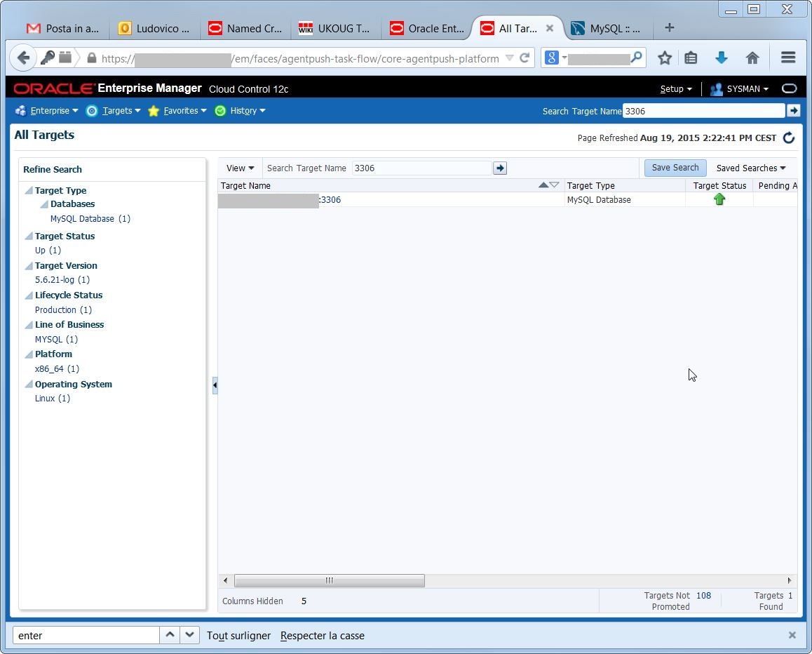812x654 pixels.
Task: Click the scrollbar right arrow
Action: click(x=790, y=580)
